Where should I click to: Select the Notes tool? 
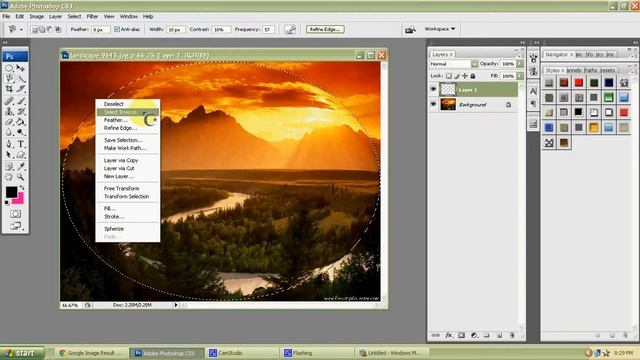click(9, 166)
